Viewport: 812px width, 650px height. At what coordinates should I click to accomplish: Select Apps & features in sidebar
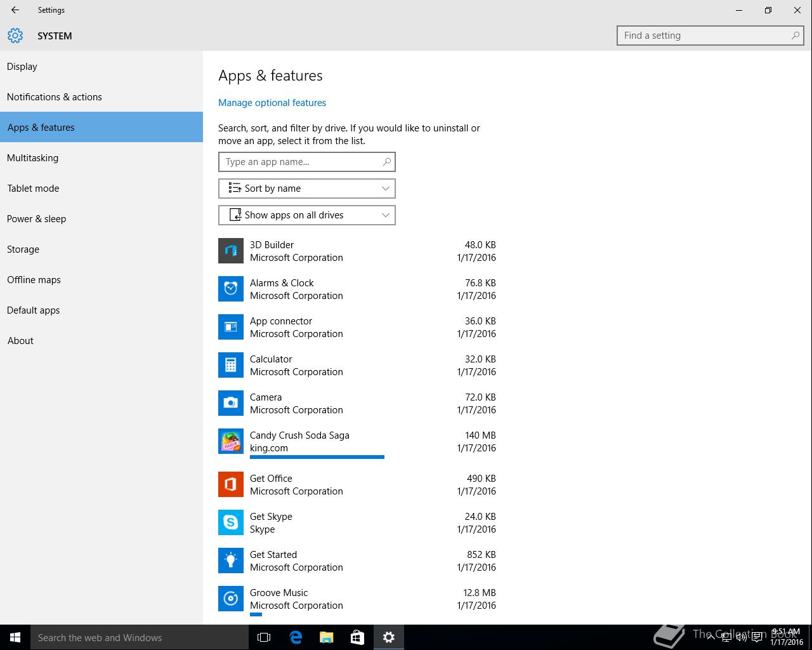101,127
